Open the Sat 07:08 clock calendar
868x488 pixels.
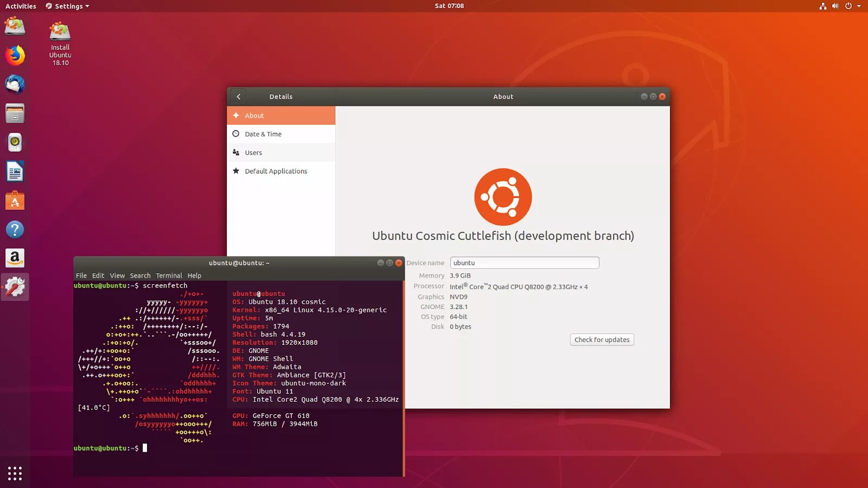(449, 6)
